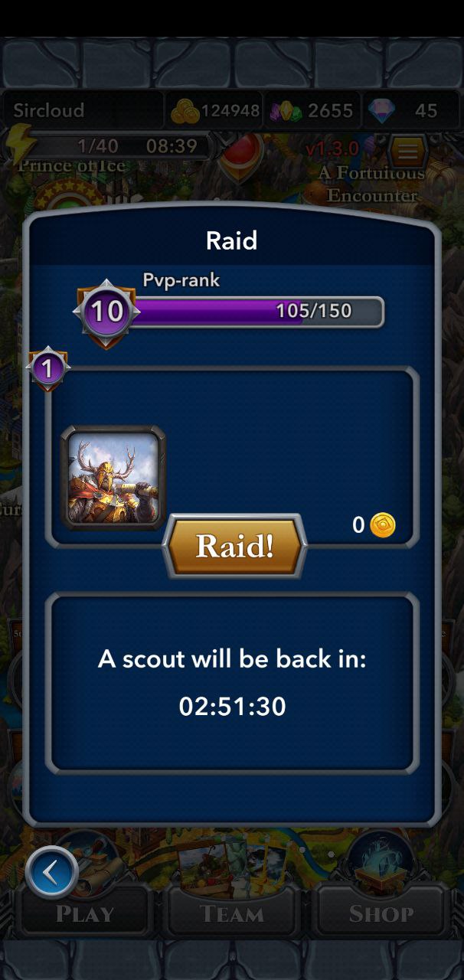Image resolution: width=464 pixels, height=980 pixels.
Task: Start the fight with Raid! button
Action: [235, 546]
